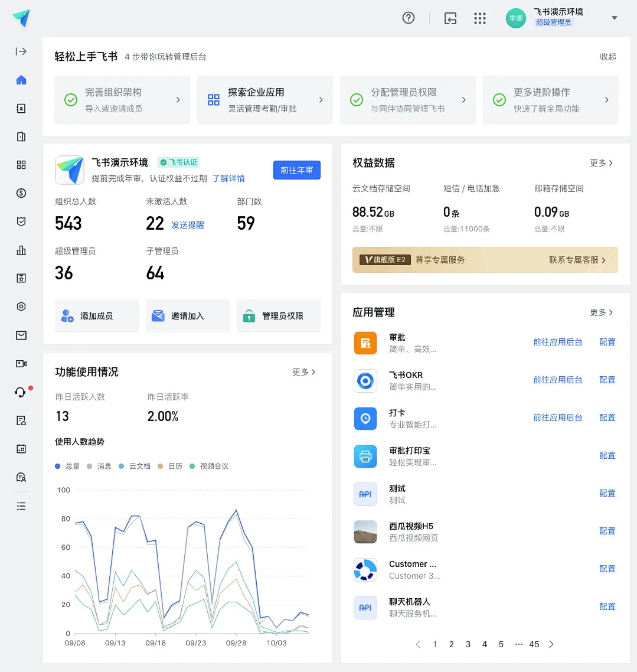Open the nine-dot app grid
Image resolution: width=637 pixels, height=672 pixels.
[x=480, y=18]
